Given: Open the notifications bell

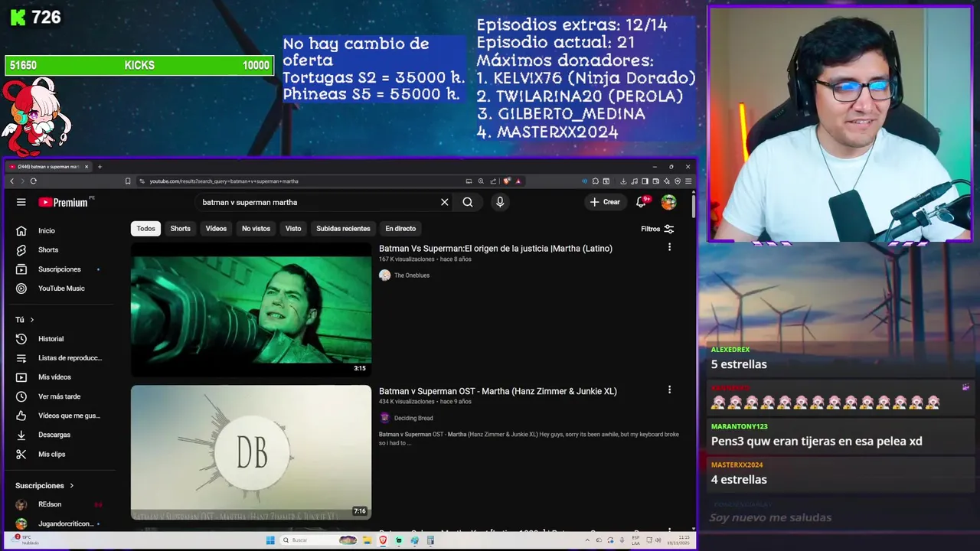Looking at the screenshot, I should (642, 202).
